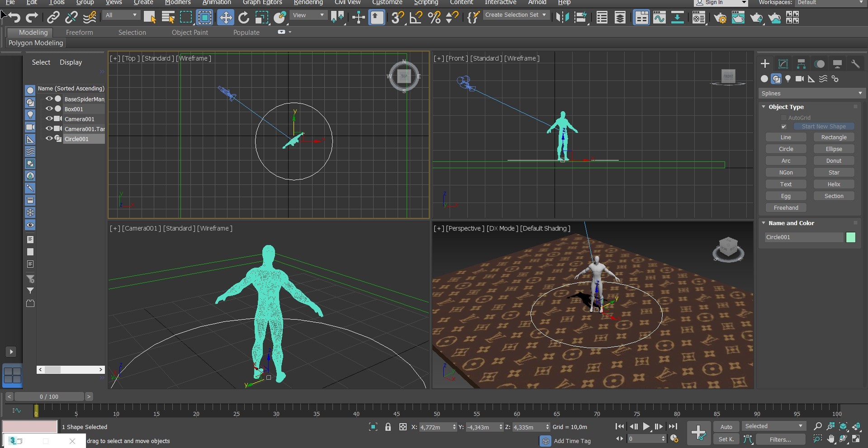Click the Set Keys plus button
This screenshot has height=448, width=868.
[698, 433]
